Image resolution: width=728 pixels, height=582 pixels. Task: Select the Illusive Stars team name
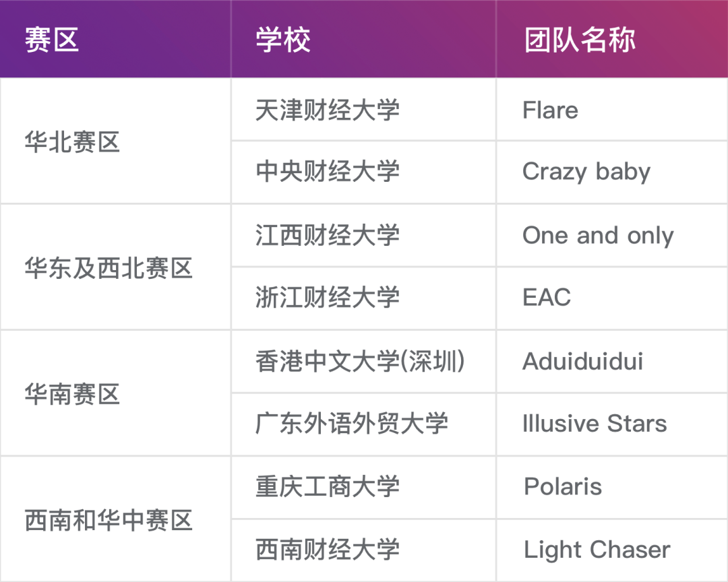click(595, 423)
